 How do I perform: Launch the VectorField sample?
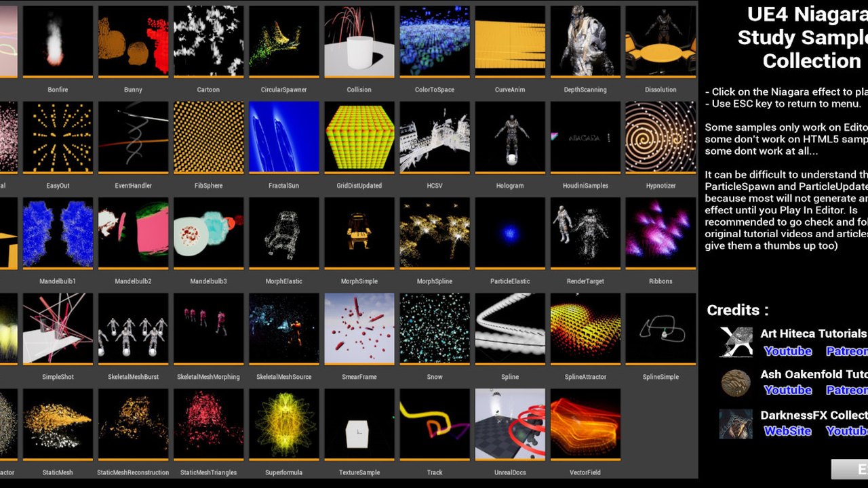(585, 424)
